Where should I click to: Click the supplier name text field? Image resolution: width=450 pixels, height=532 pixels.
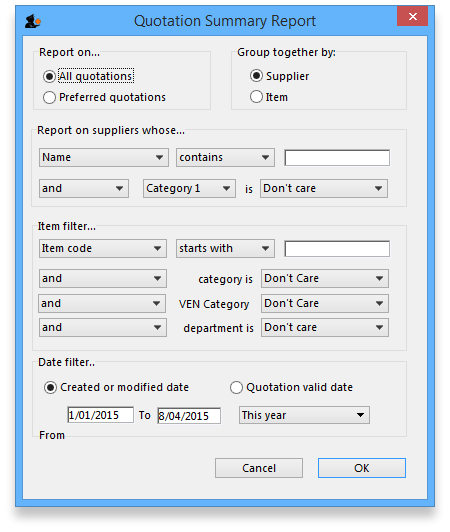(x=337, y=158)
